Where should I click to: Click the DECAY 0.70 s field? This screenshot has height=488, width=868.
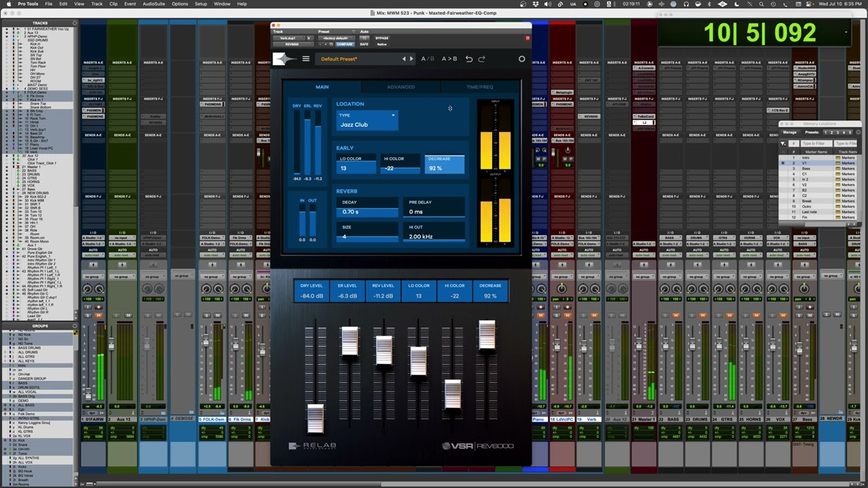367,207
